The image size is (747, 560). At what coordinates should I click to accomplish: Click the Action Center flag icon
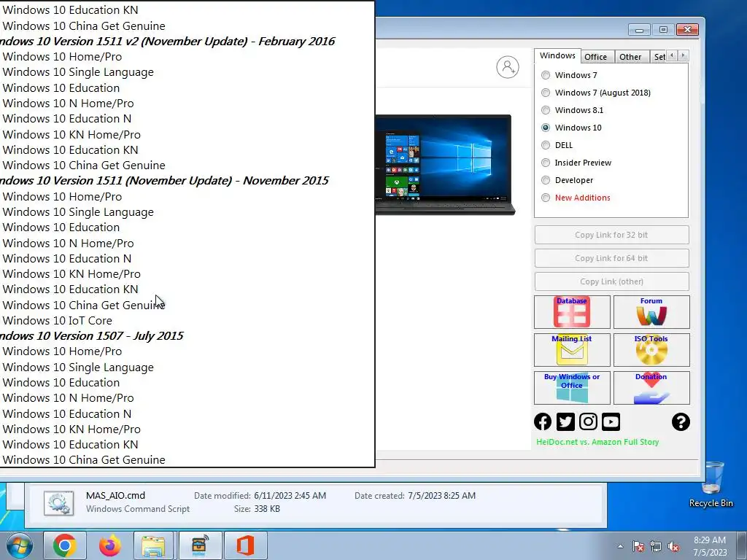(638, 546)
